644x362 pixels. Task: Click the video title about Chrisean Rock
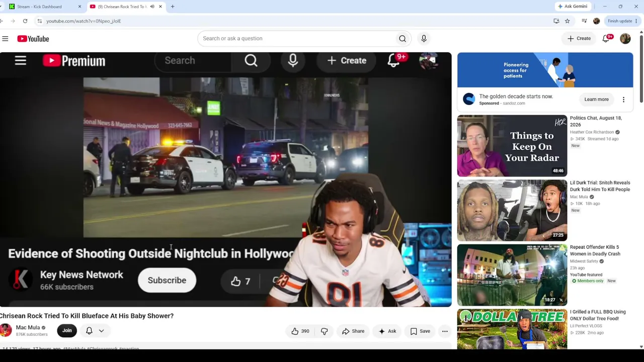87,316
